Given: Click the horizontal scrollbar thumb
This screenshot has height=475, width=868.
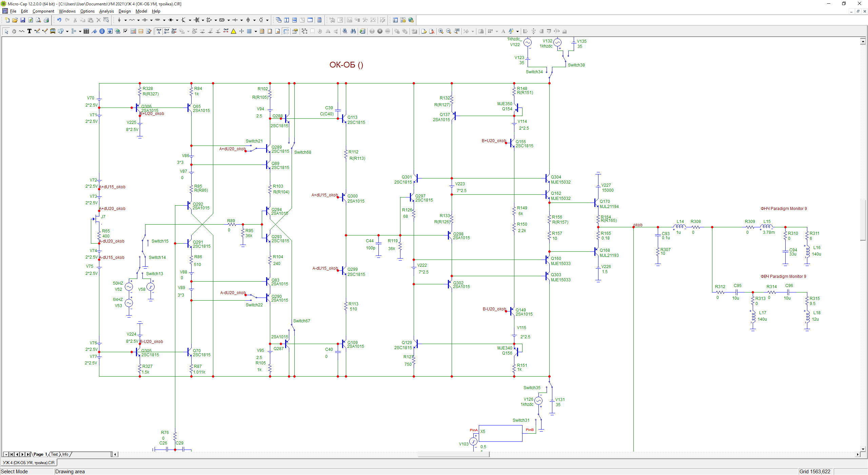Looking at the screenshot, I should 453,454.
